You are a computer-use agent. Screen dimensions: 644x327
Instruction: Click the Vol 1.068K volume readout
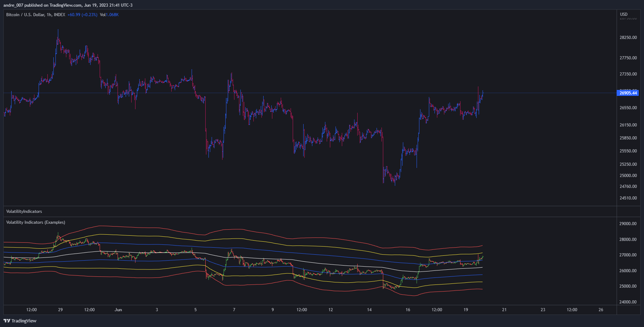109,15
